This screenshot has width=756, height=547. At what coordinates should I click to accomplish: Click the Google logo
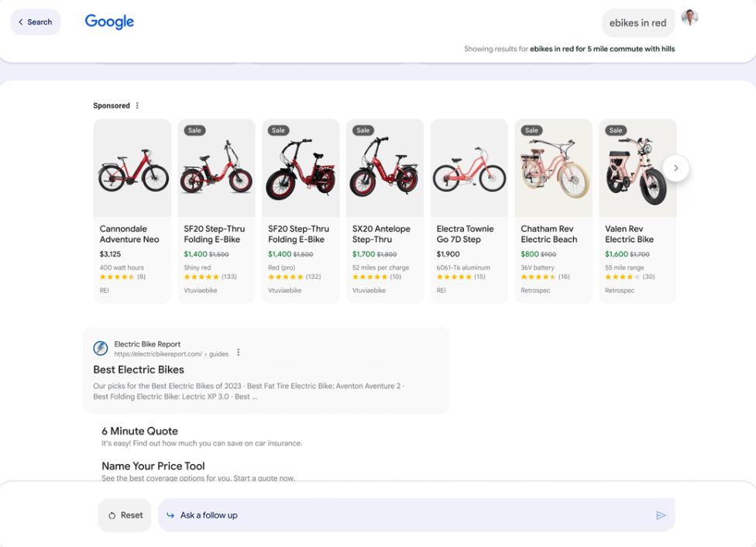[109, 21]
